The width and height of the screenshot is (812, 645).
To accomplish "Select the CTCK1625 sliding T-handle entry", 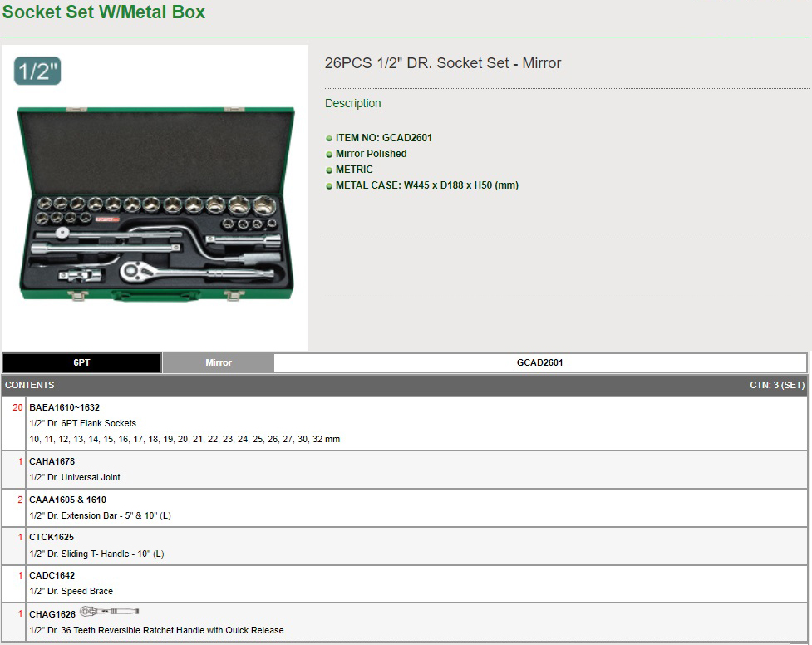I will (52, 537).
